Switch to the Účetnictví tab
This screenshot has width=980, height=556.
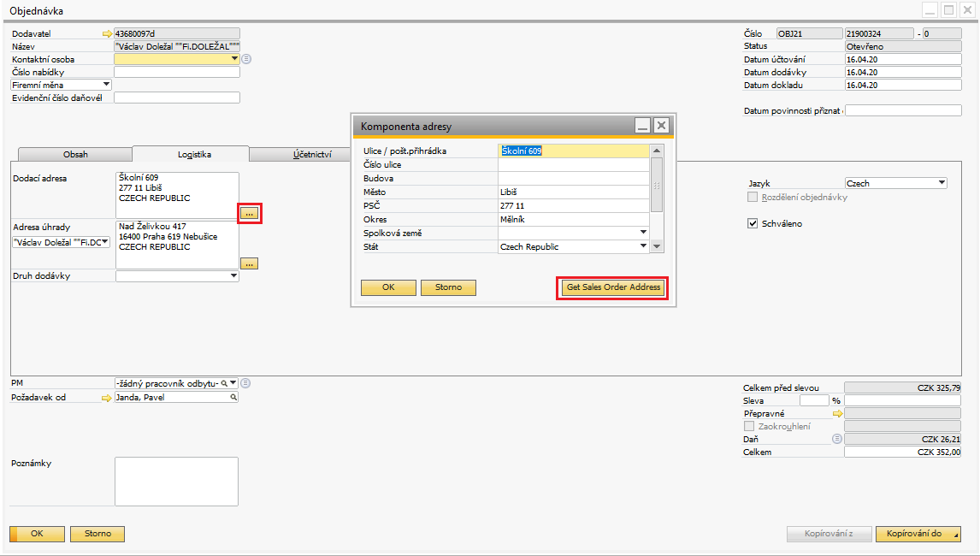point(301,155)
